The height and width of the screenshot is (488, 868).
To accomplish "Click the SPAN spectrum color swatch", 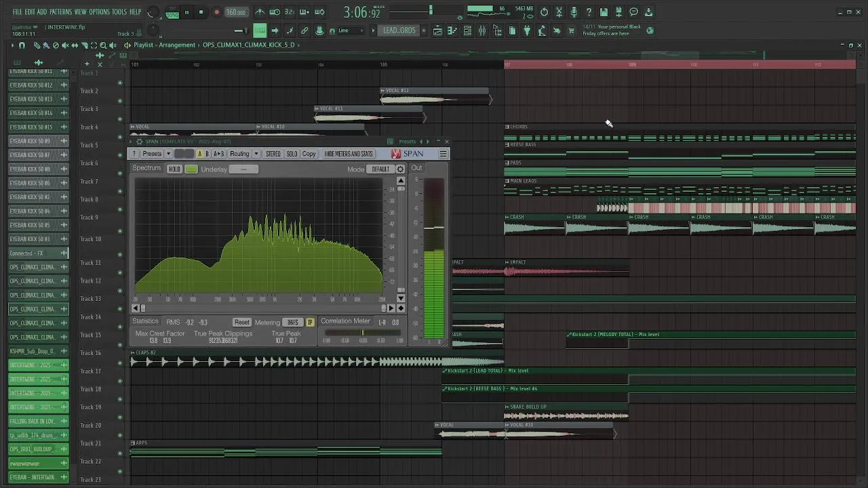I will [191, 169].
